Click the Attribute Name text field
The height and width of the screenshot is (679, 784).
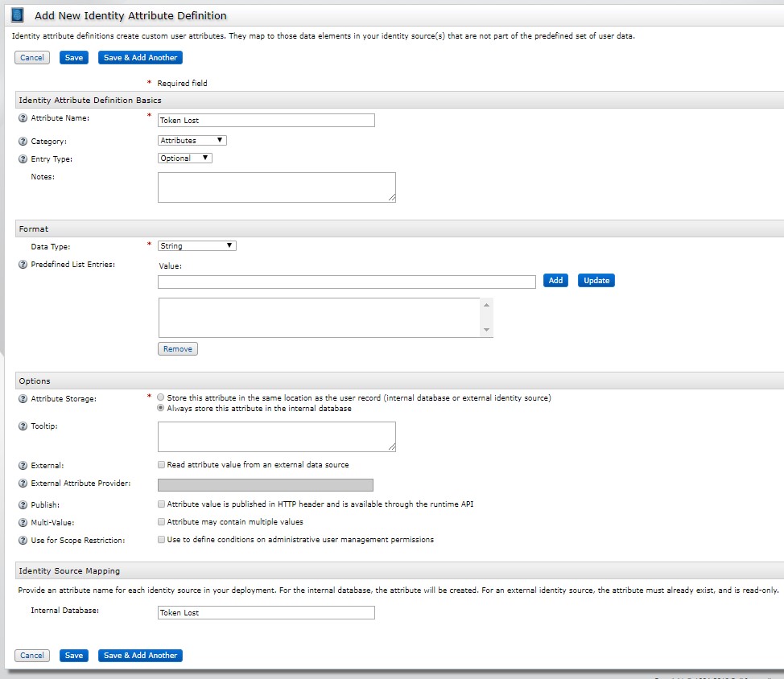(x=266, y=121)
